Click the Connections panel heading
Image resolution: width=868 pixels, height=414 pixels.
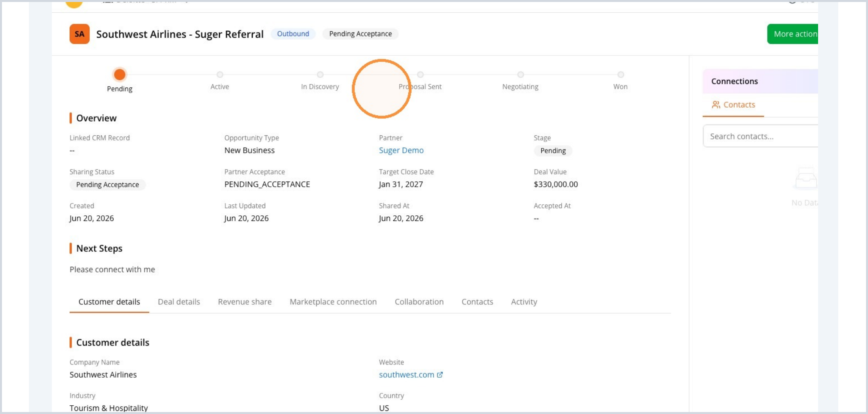point(735,81)
